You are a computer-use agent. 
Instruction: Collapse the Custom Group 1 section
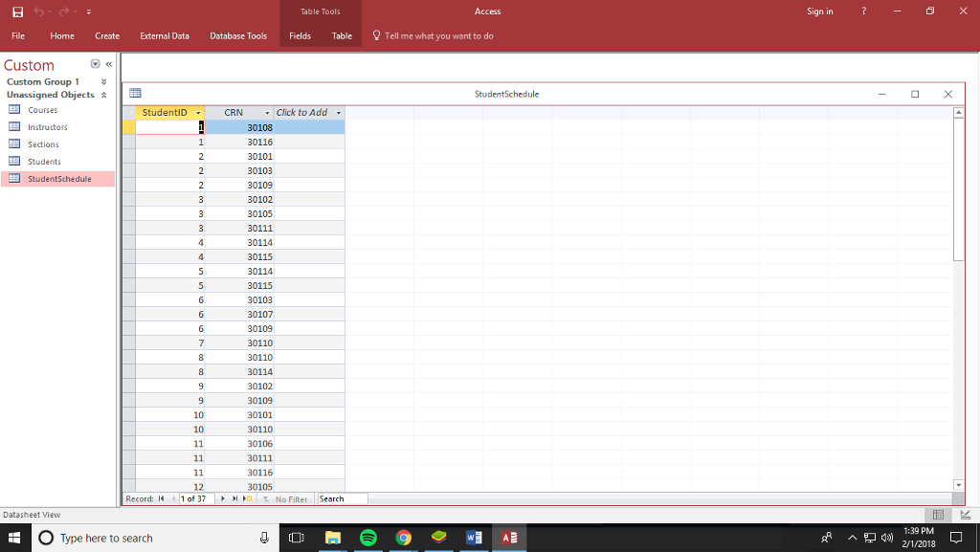point(102,81)
